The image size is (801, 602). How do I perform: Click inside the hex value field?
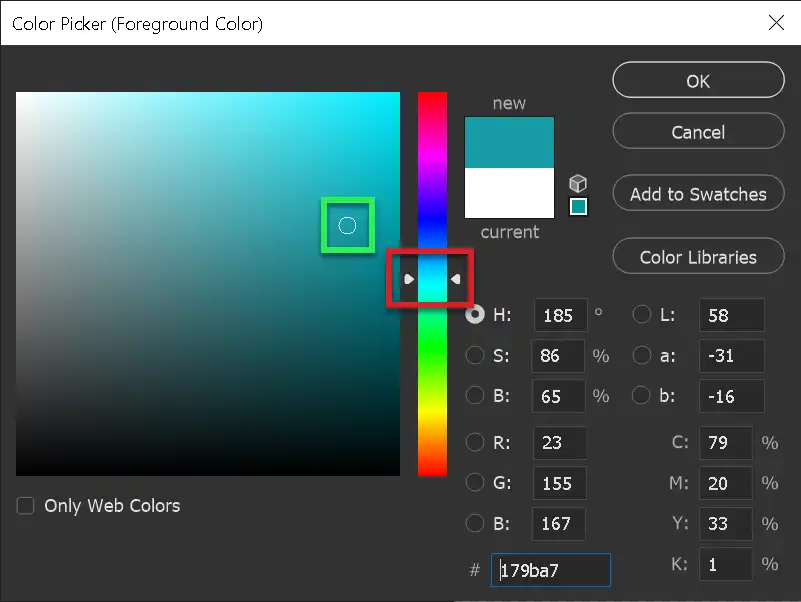coord(550,570)
